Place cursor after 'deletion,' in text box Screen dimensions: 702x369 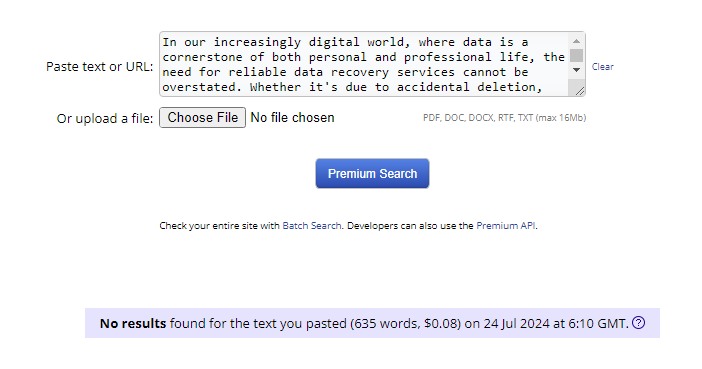(x=543, y=87)
